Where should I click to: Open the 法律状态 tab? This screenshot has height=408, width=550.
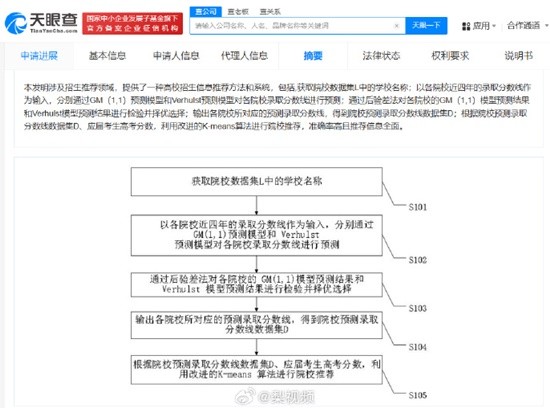[x=381, y=55]
